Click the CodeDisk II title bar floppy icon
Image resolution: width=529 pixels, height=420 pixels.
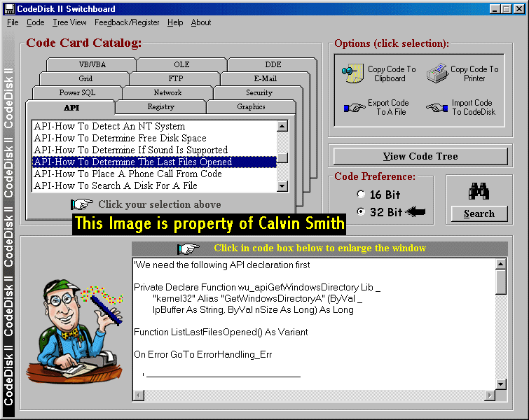[x=9, y=9]
